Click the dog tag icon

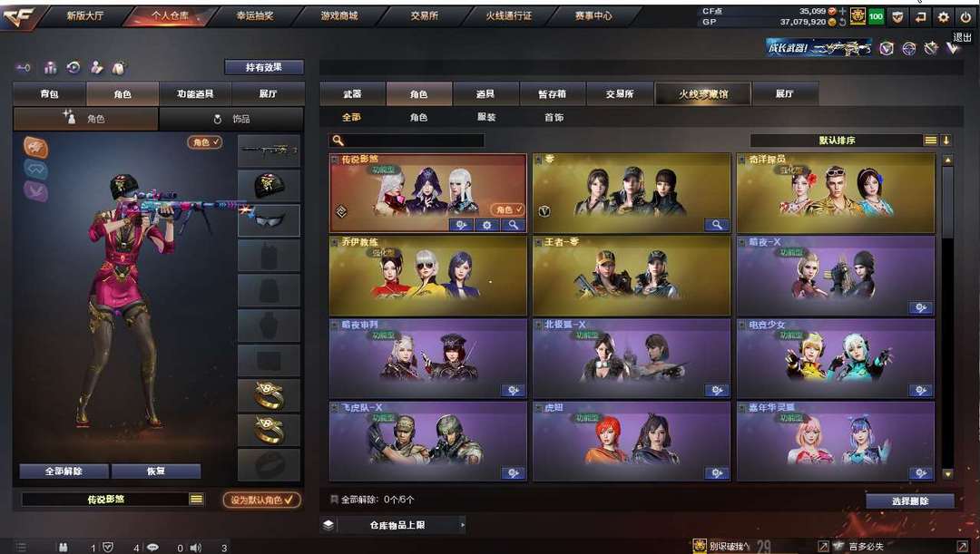pos(119,67)
